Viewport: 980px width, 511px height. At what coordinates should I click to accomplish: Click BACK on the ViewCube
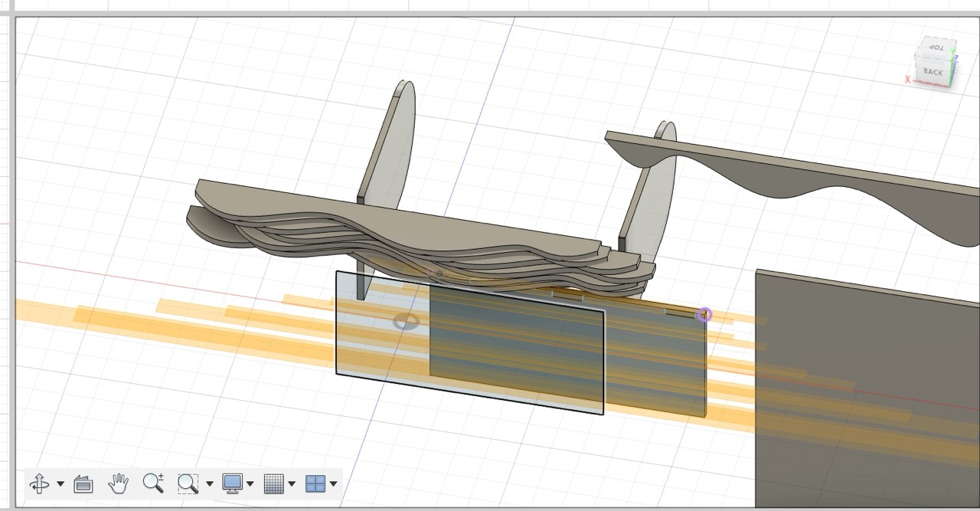click(933, 71)
